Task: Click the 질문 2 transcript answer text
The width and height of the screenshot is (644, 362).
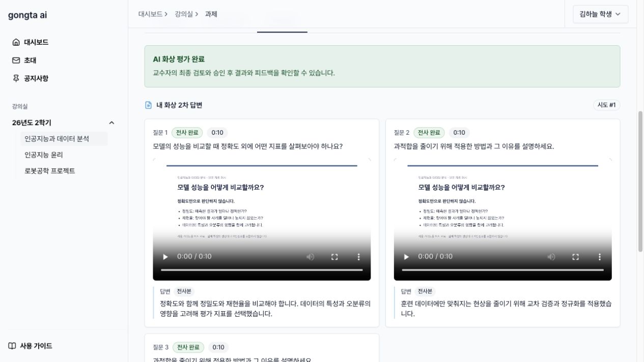Action: coord(506,309)
